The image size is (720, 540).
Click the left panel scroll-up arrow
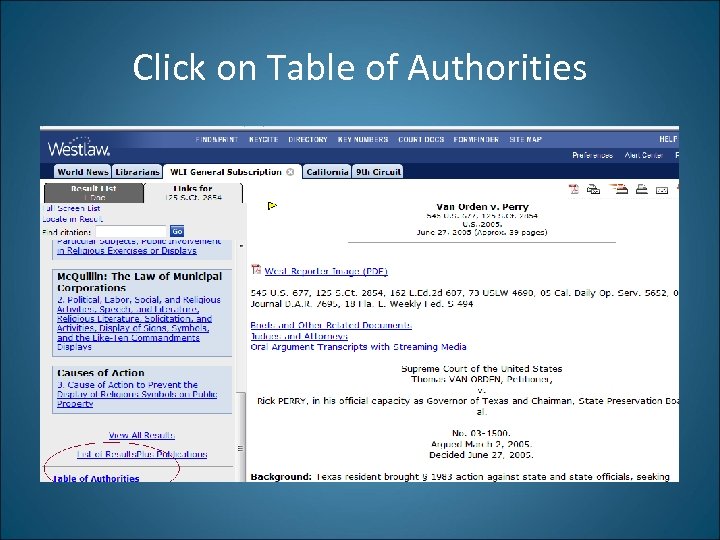[241, 246]
